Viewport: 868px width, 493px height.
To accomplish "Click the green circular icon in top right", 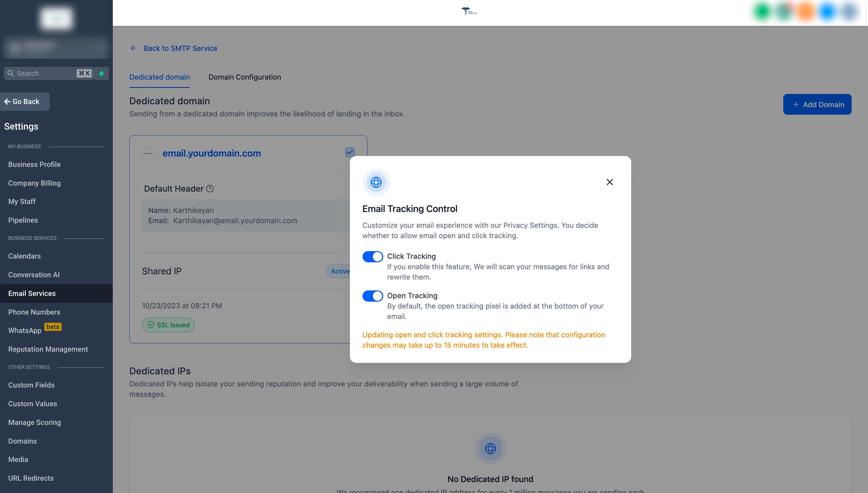I will tap(762, 11).
